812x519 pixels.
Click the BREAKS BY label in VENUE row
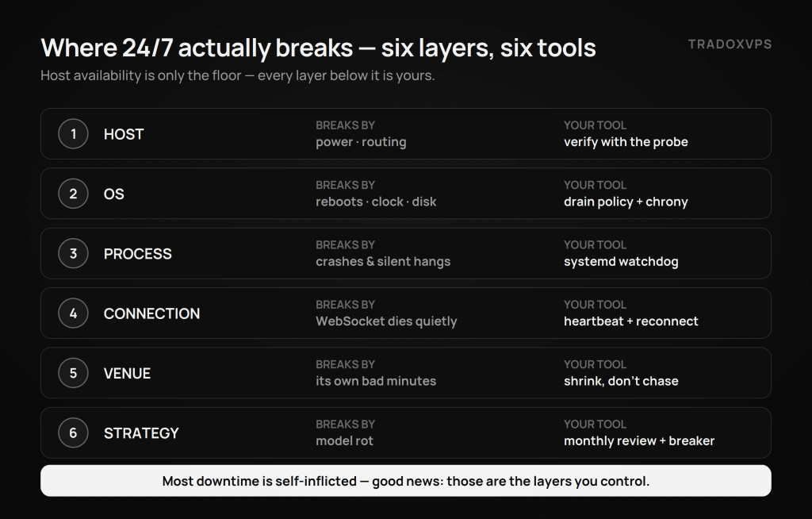coord(346,364)
